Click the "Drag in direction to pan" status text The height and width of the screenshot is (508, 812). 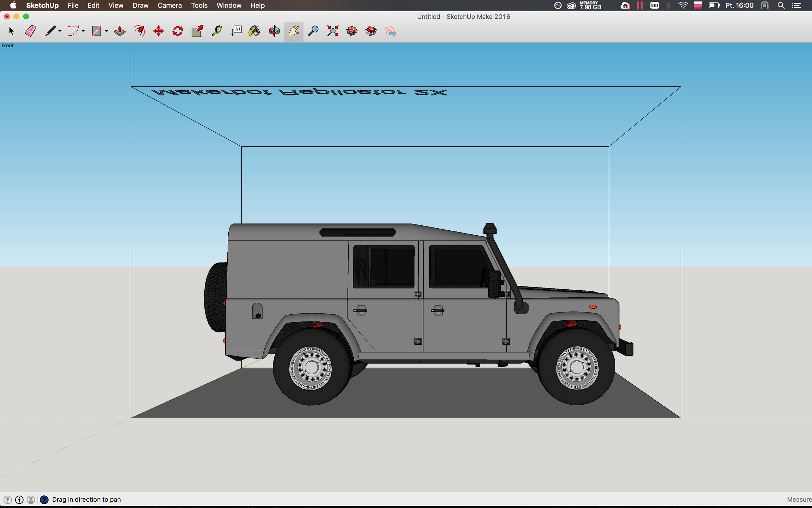(86, 500)
